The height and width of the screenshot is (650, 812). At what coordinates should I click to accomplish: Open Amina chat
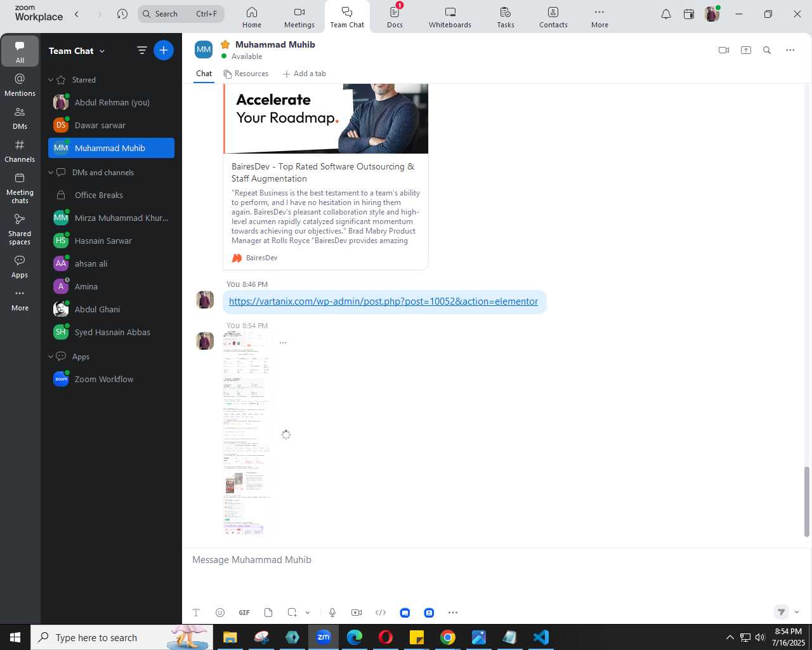coord(111,286)
